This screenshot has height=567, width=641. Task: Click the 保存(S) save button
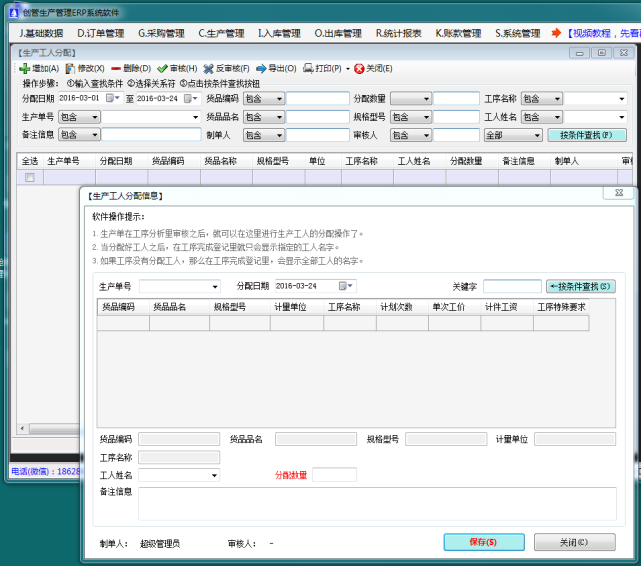(x=483, y=542)
